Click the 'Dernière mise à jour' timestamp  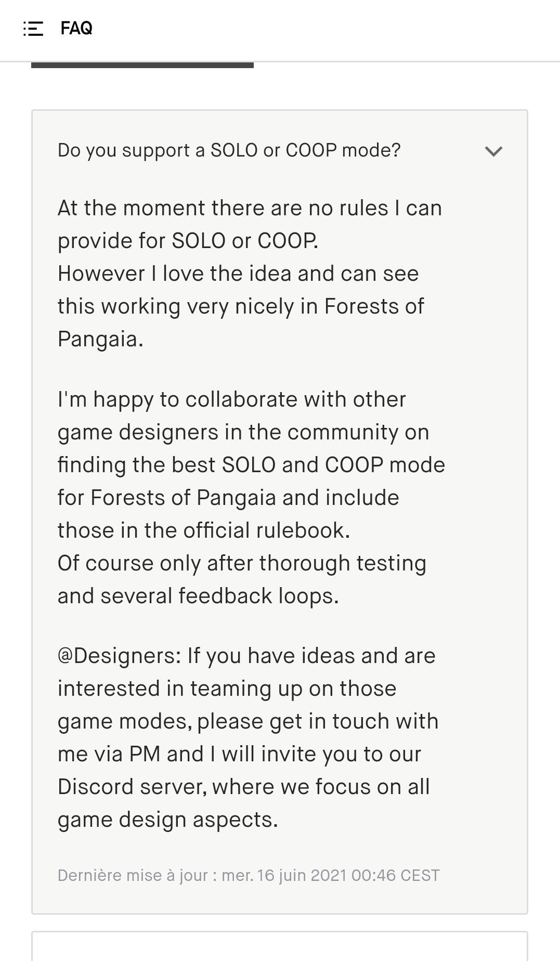(249, 875)
